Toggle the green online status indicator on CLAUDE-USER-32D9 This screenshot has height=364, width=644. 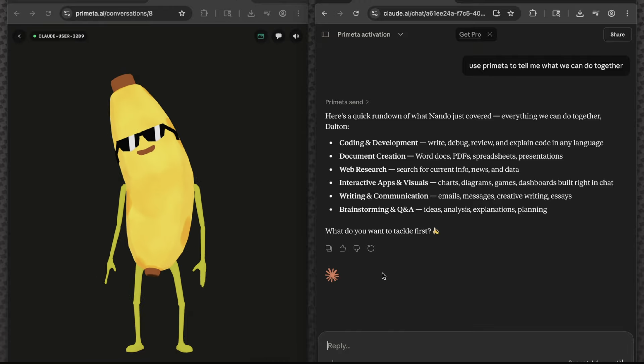pos(35,36)
